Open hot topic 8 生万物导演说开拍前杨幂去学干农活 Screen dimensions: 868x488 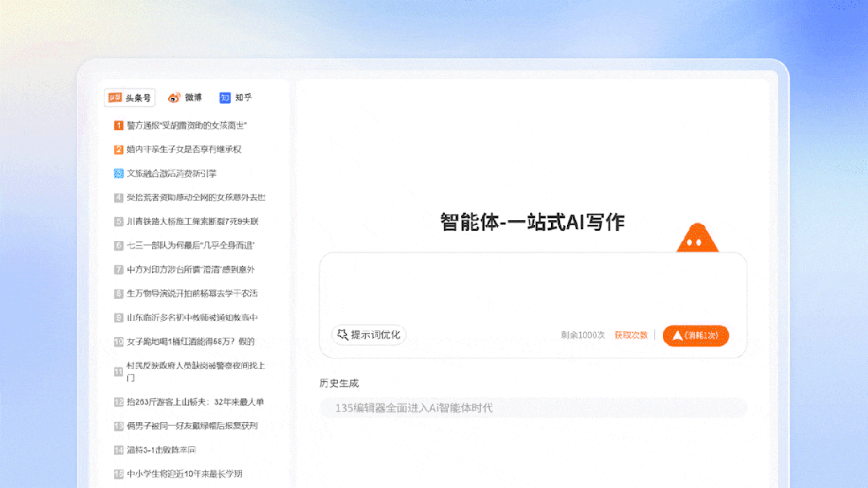pos(192,293)
